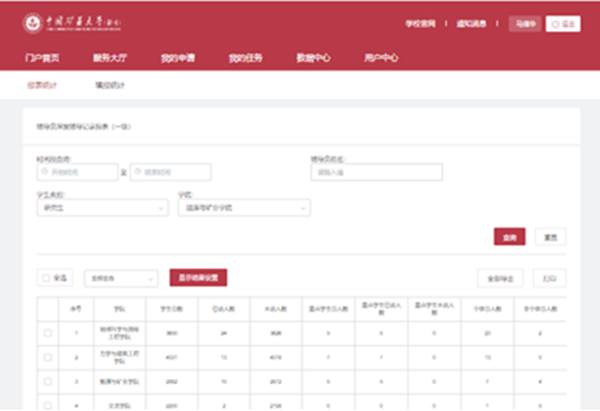Click the clock icon in start time field
The image size is (600, 411).
click(42, 172)
